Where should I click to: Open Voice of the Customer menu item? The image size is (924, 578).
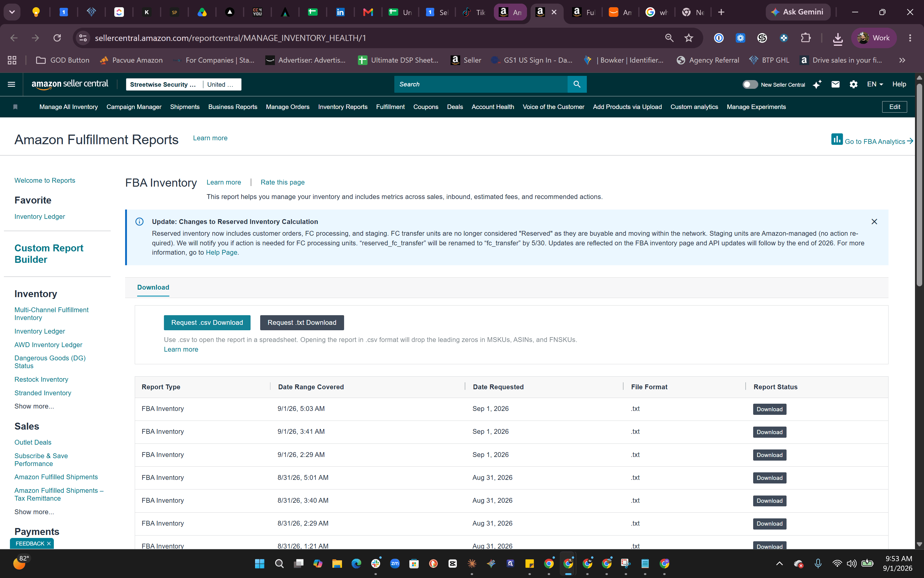tap(553, 107)
